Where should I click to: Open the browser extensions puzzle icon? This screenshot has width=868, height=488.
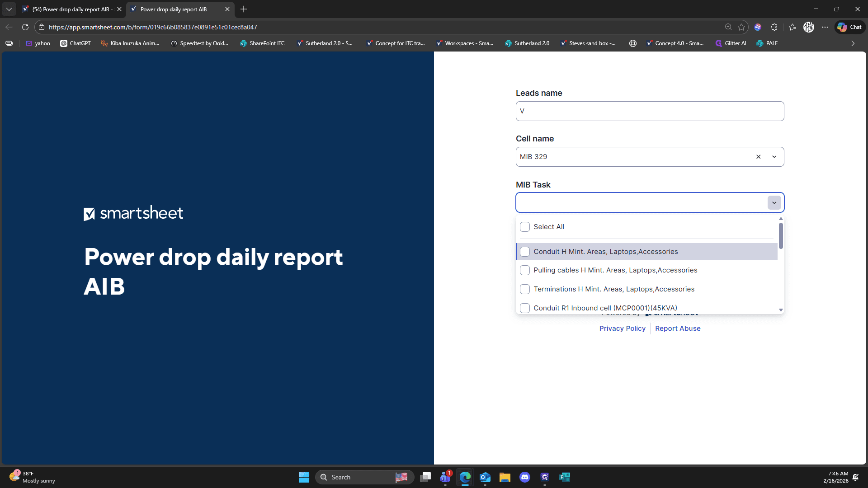774,27
